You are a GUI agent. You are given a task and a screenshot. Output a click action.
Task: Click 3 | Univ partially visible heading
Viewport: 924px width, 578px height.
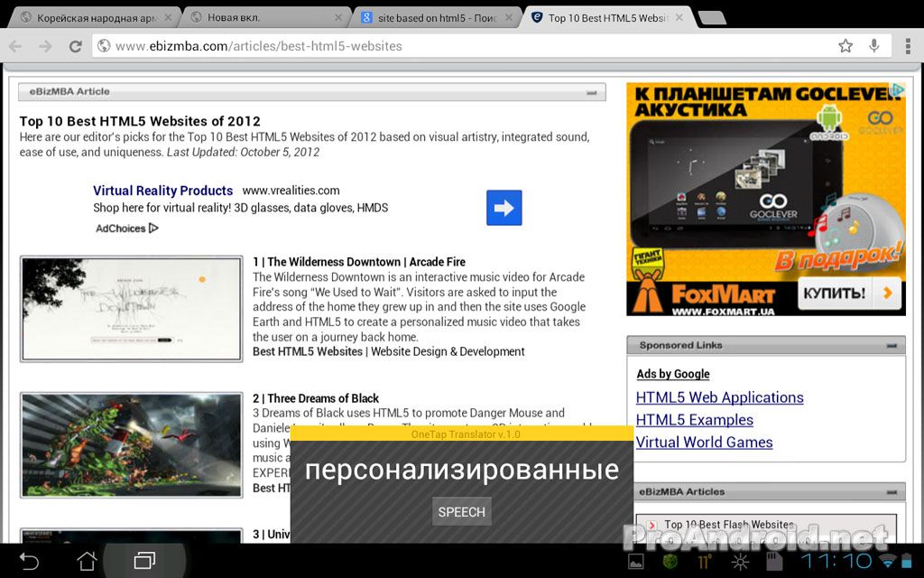pos(271,535)
